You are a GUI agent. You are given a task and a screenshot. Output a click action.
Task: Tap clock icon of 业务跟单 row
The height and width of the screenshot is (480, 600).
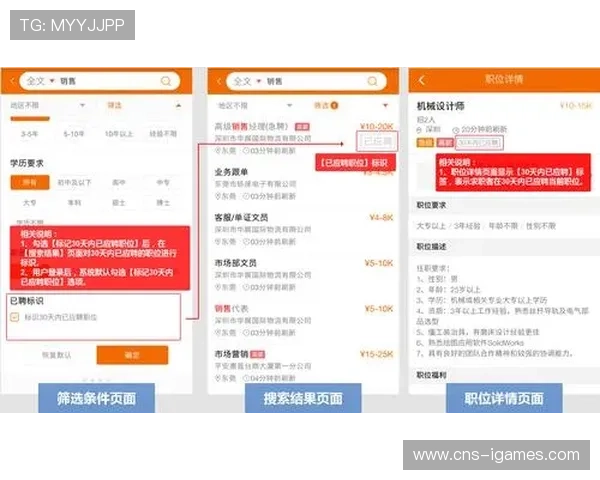pyautogui.click(x=246, y=196)
